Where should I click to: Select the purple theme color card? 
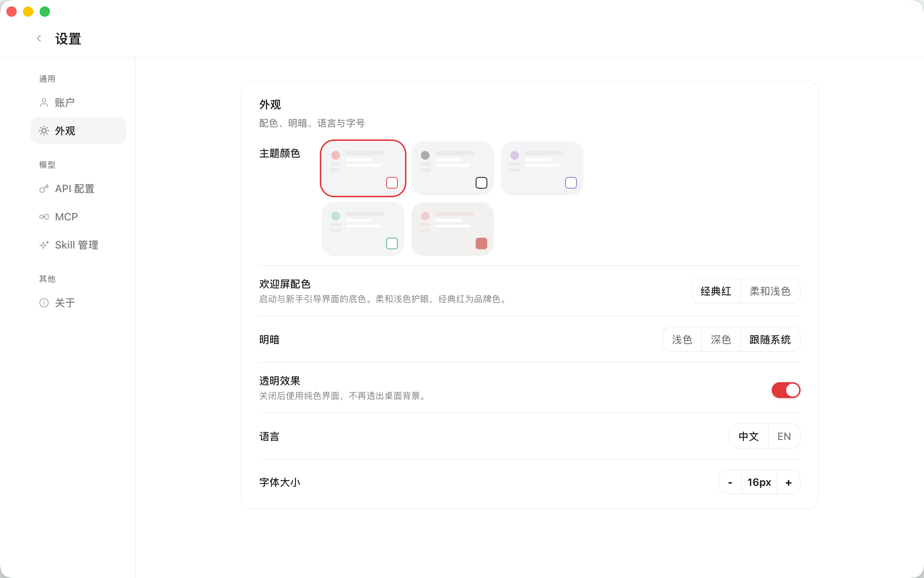[x=542, y=168]
